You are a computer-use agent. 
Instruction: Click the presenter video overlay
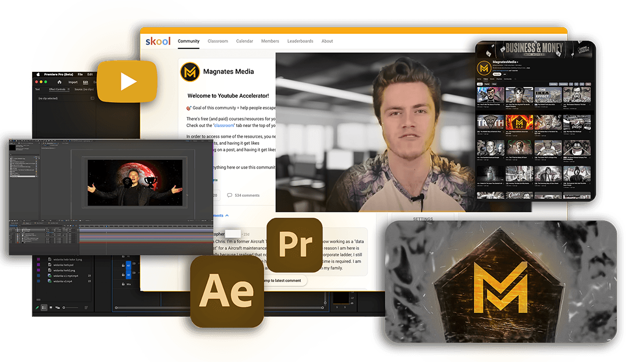tap(404, 131)
